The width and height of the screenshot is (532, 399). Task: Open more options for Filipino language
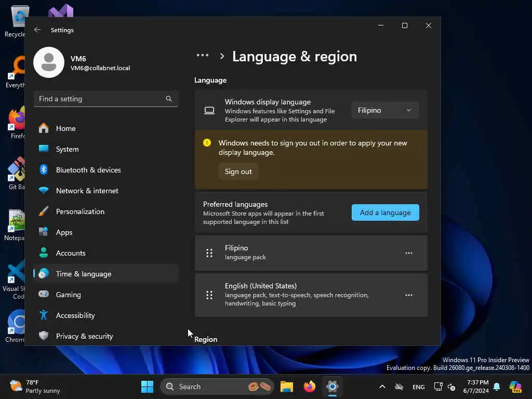(x=408, y=253)
